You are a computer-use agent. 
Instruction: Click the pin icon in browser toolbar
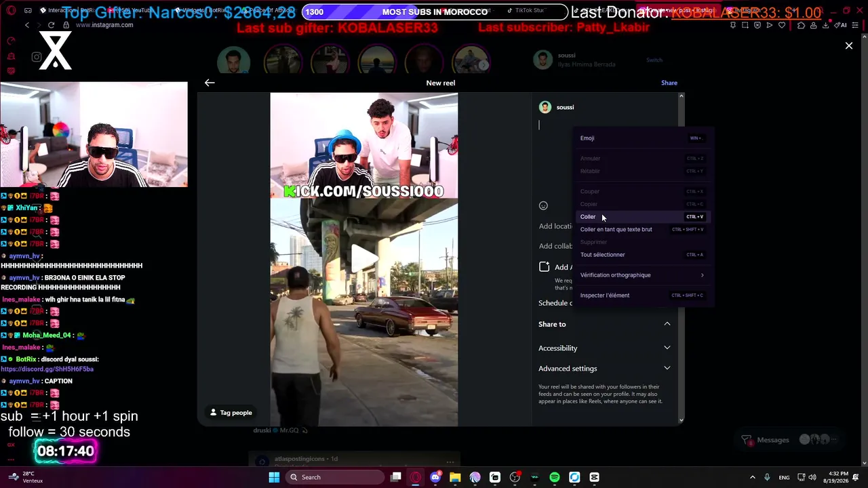coord(733,25)
